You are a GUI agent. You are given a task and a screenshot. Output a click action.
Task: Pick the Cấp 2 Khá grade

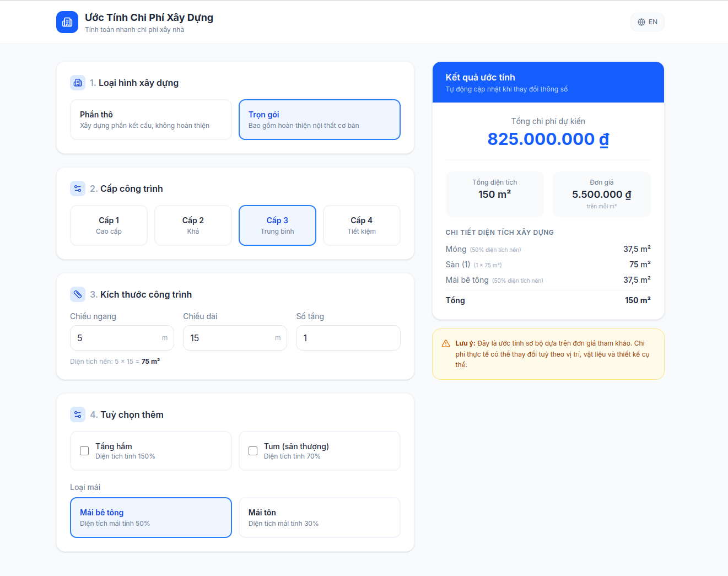193,225
